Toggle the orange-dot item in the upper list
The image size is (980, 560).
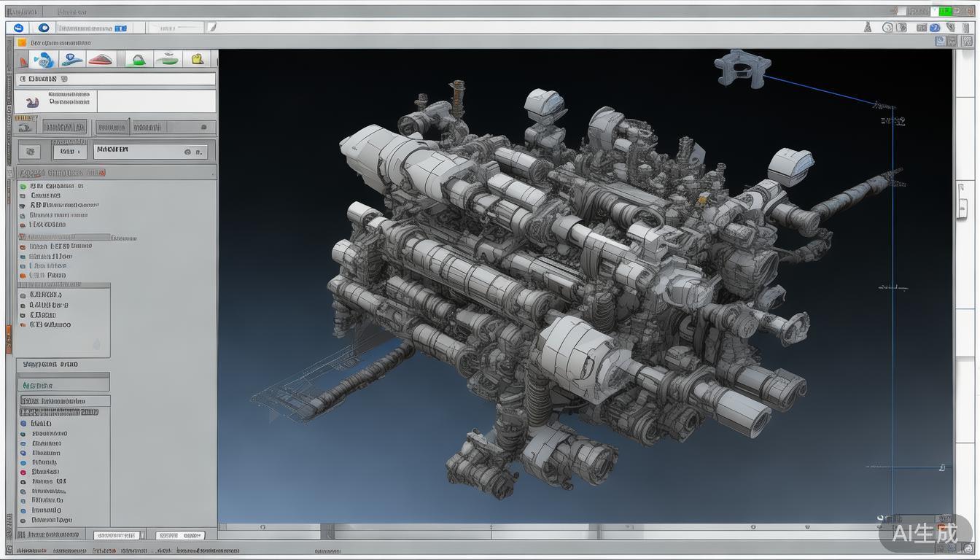23,276
